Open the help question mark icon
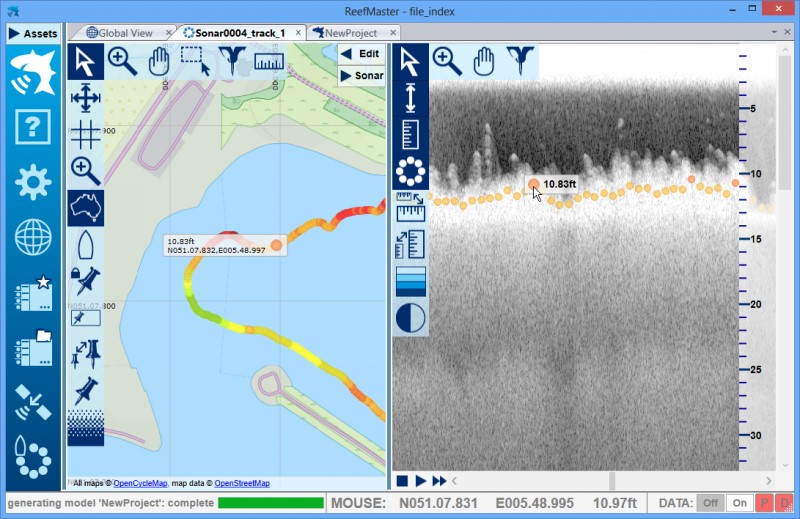Viewport: 800px width, 519px height. pos(33,127)
